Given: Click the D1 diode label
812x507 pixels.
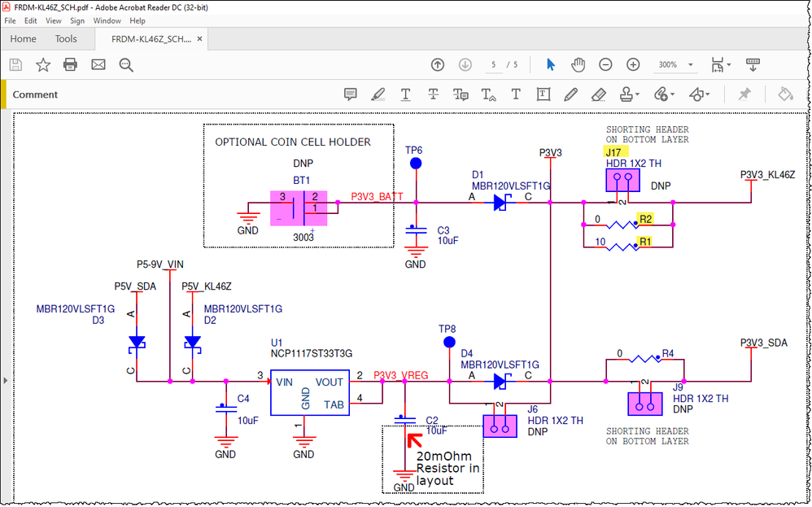Looking at the screenshot, I should pyautogui.click(x=478, y=175).
